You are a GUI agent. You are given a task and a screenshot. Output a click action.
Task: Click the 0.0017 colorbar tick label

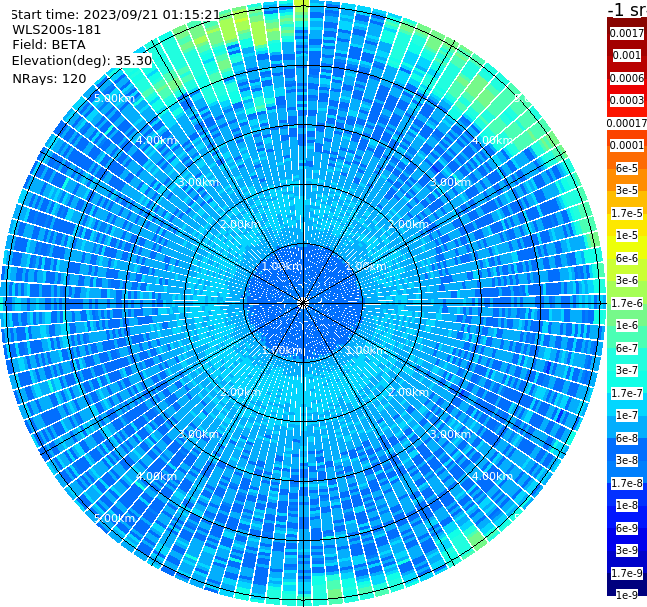[627, 33]
